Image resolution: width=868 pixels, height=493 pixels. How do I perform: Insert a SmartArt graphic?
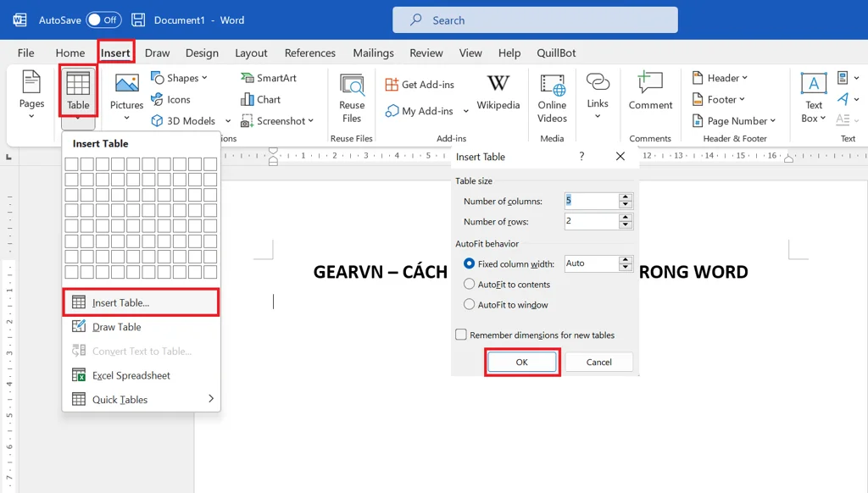point(269,78)
